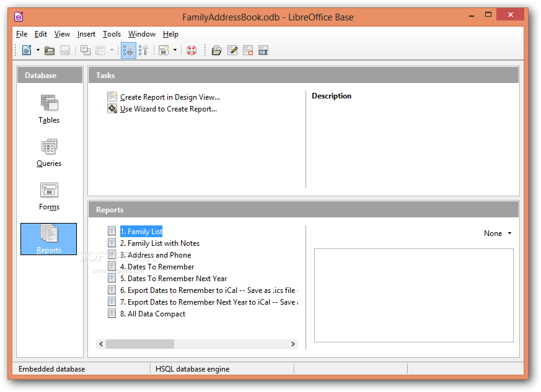Click the Create Report in Design View icon
The height and width of the screenshot is (392, 541).
(x=112, y=97)
